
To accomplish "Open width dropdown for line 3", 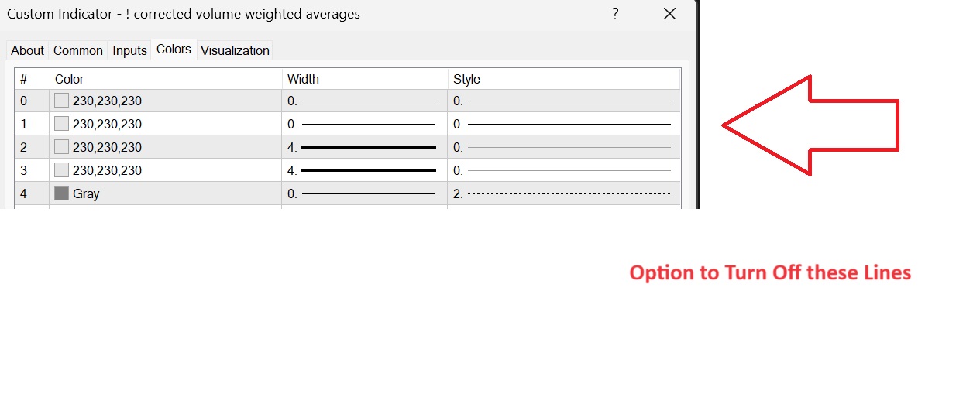I will (x=364, y=170).
